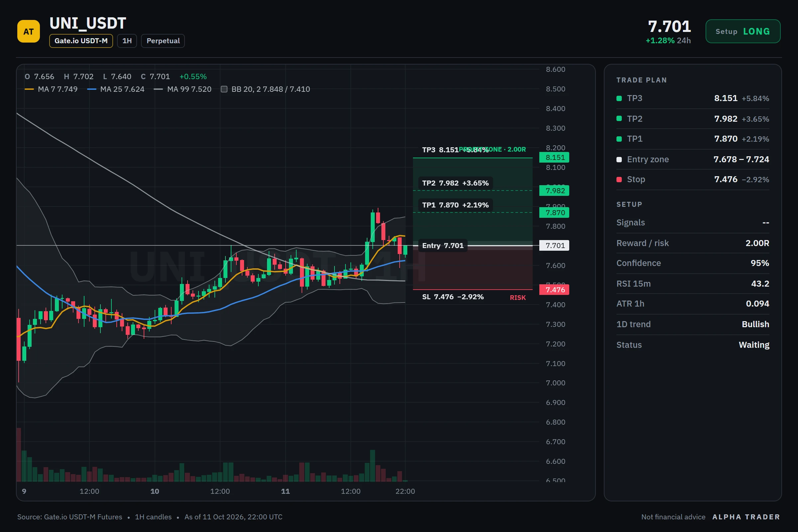
Task: Click the +0.55% candle change in OHLC row
Action: point(193,77)
